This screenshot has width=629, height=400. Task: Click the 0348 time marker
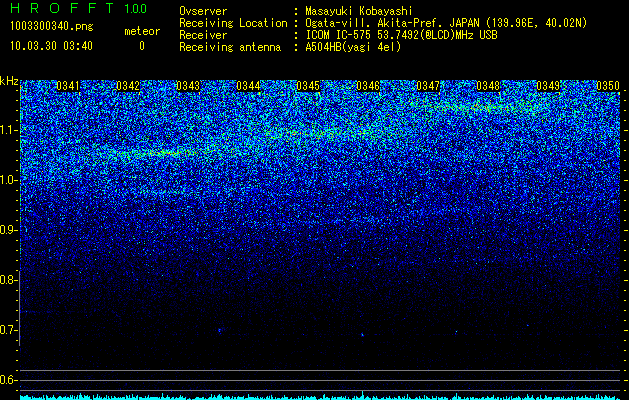point(488,86)
